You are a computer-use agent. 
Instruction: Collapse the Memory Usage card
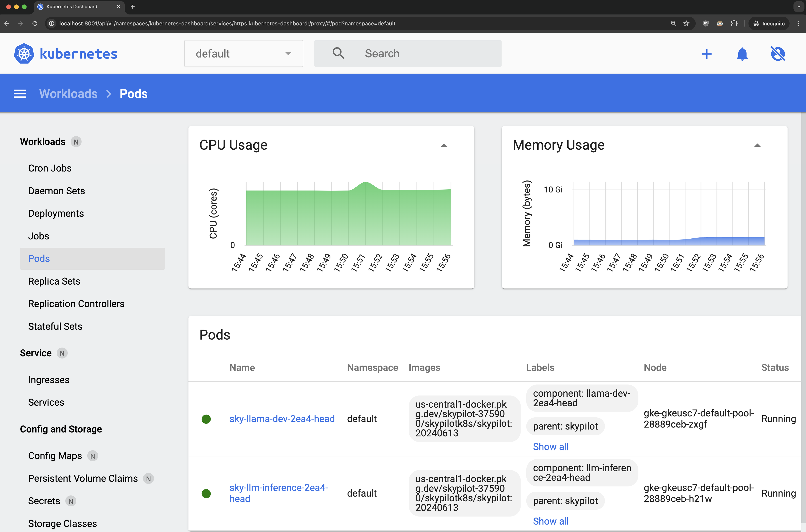click(x=757, y=145)
